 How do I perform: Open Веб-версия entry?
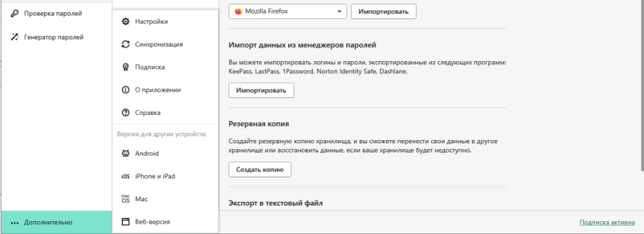click(165, 222)
